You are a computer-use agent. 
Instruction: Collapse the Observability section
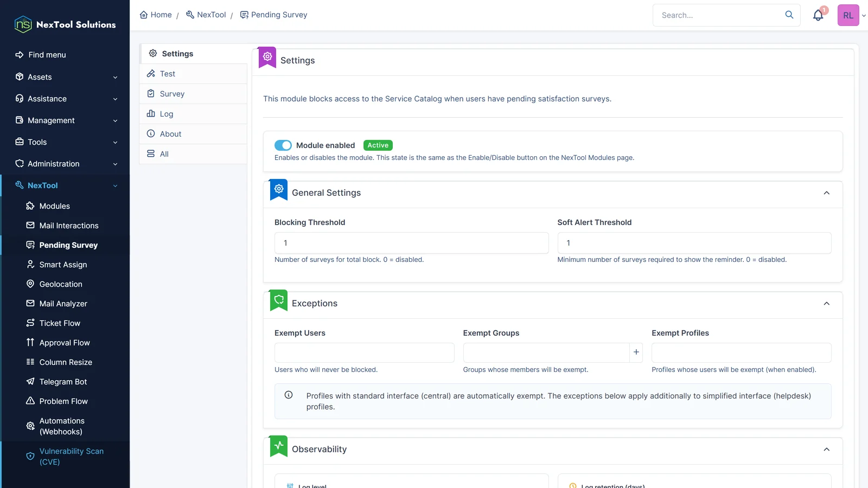826,450
